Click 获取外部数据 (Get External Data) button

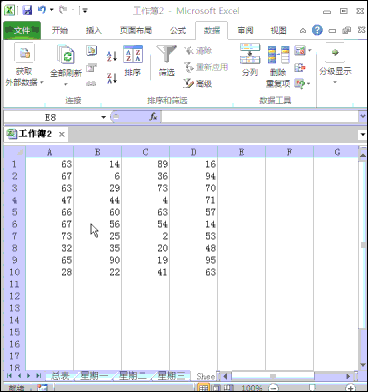click(24, 65)
